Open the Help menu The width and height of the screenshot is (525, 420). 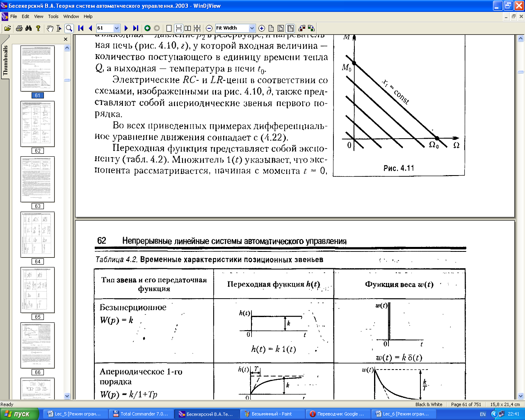[88, 16]
